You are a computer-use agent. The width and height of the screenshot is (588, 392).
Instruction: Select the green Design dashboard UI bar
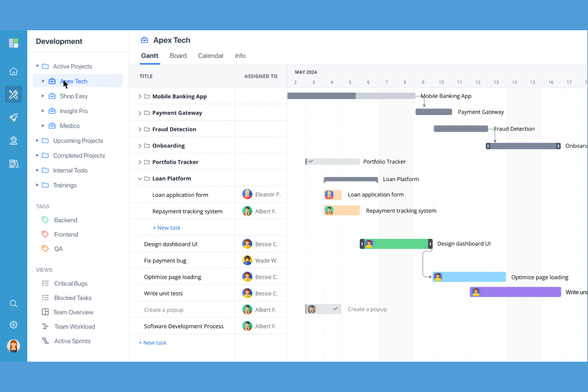(396, 244)
